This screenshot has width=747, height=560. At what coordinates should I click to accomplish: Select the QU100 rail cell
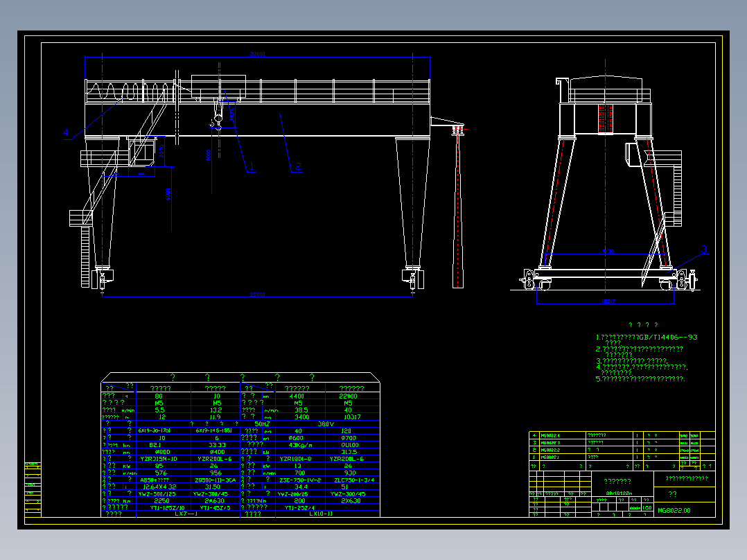(350, 445)
